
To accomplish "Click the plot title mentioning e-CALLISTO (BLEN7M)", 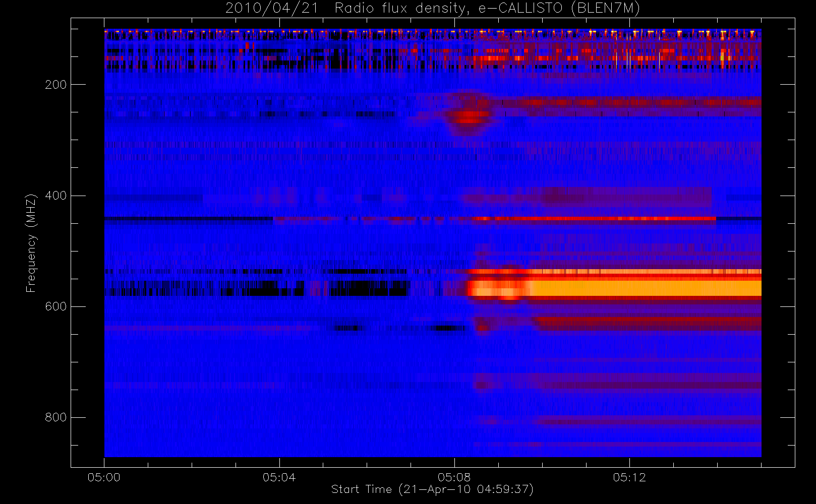I will (432, 8).
